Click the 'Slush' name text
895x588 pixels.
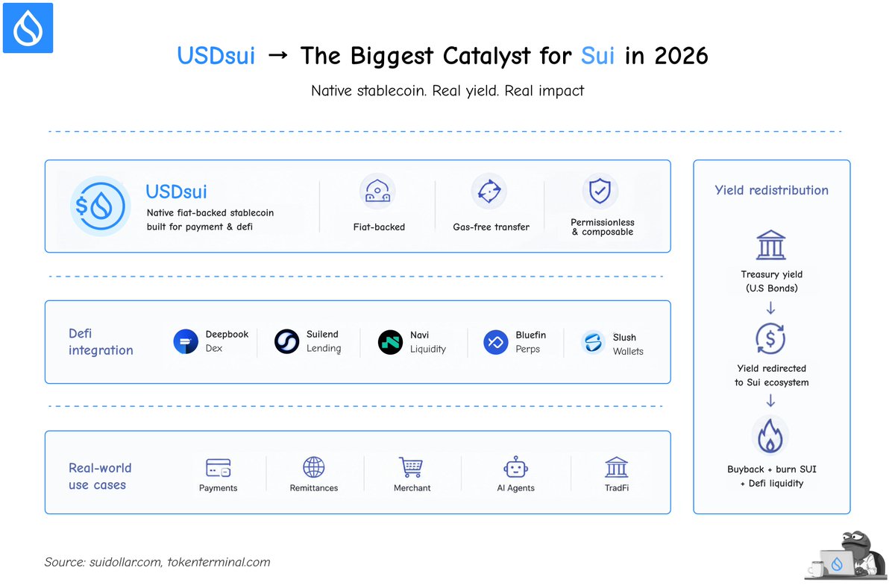624,337
